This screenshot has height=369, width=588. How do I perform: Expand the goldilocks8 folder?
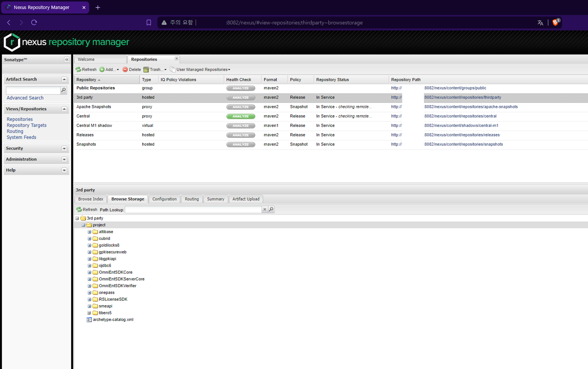89,245
